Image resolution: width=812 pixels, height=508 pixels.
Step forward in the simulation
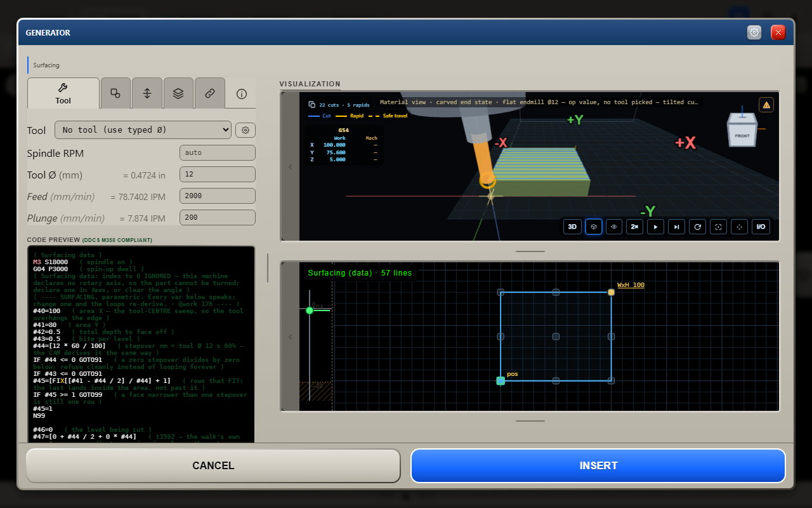tap(676, 227)
